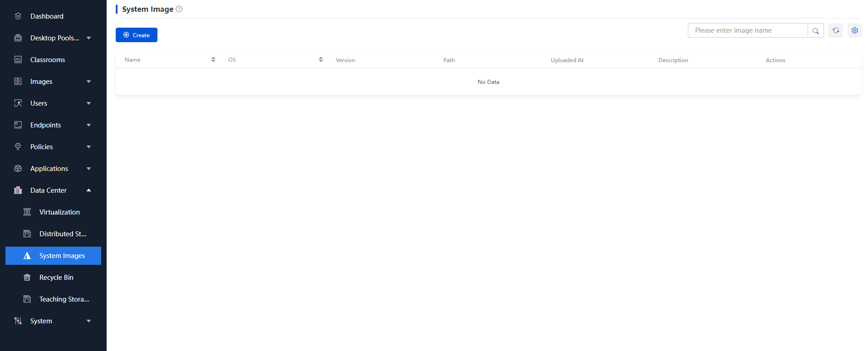This screenshot has height=351, width=868.
Task: Collapse the Data Center menu arrow
Action: pyautogui.click(x=89, y=190)
